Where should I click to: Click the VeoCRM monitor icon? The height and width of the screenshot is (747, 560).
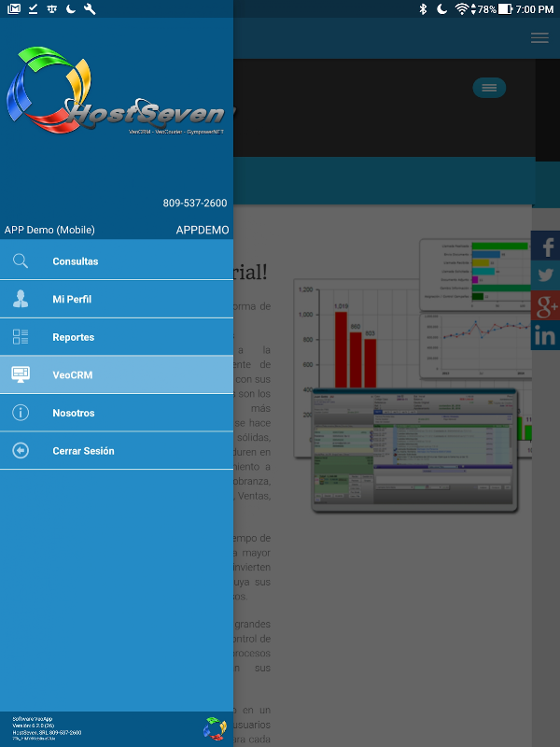[x=21, y=374]
